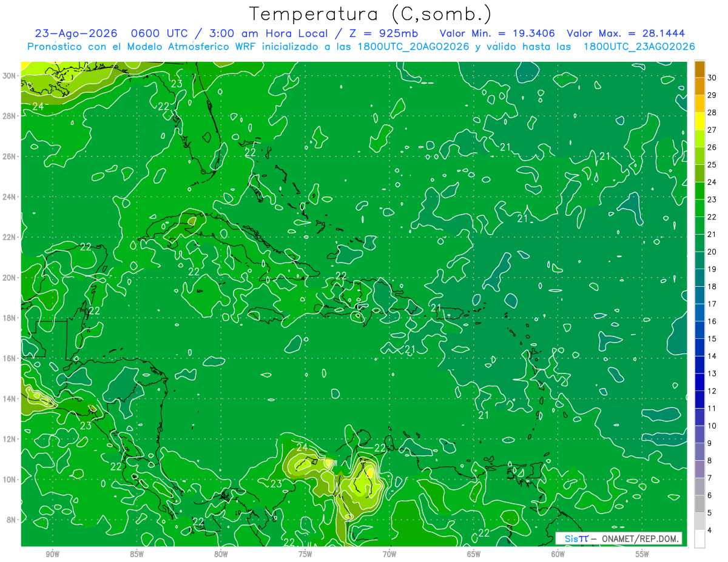Click the colorbar label 25
728x562 pixels.
pos(713,164)
